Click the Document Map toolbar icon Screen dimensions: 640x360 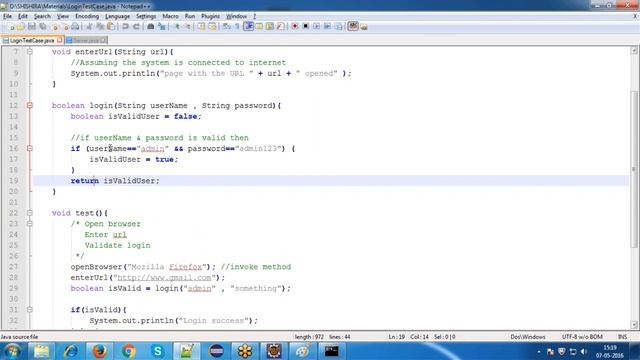point(269,27)
